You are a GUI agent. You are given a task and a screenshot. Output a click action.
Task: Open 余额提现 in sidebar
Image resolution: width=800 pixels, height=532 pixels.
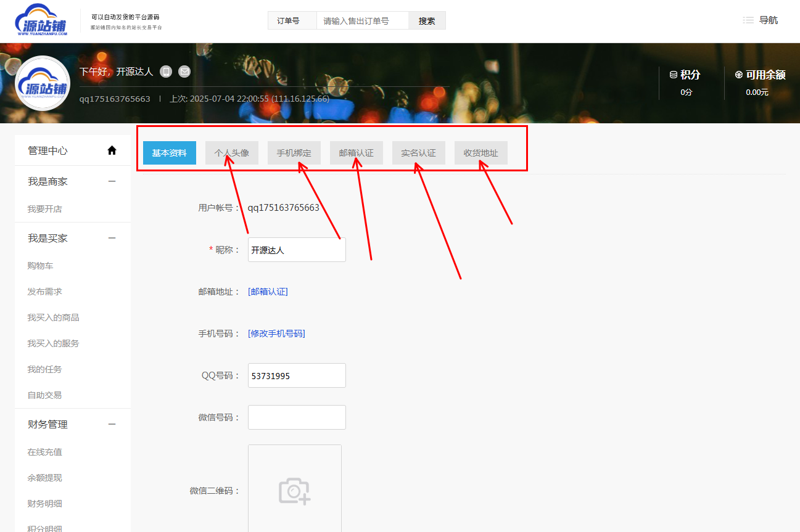(44, 478)
